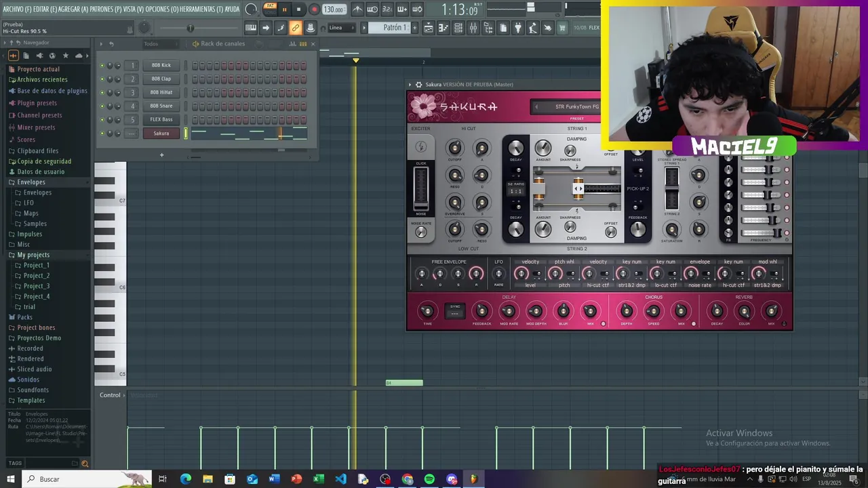
Task: Toggle first step of FLEX Bass row
Action: [195, 120]
